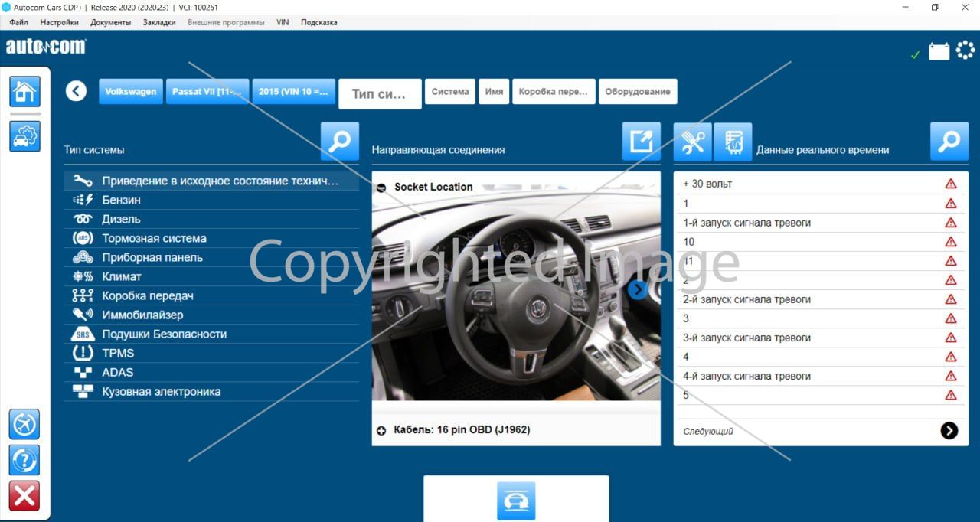Go to next page with black arrow

click(x=949, y=430)
